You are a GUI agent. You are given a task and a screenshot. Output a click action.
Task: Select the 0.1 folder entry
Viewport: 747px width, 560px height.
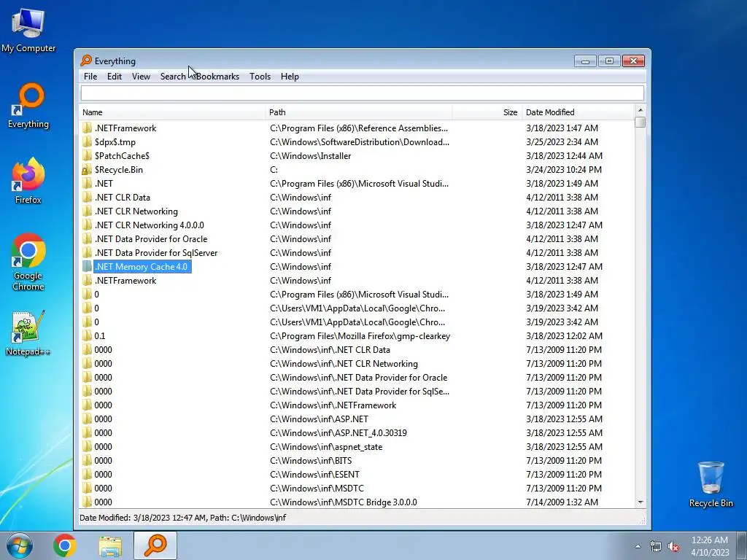point(99,335)
